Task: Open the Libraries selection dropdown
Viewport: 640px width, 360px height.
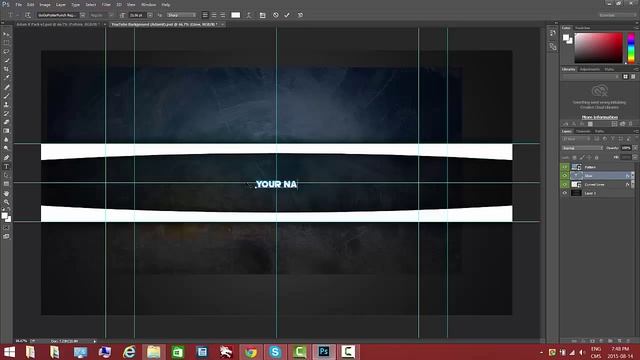Action: [x=591, y=76]
